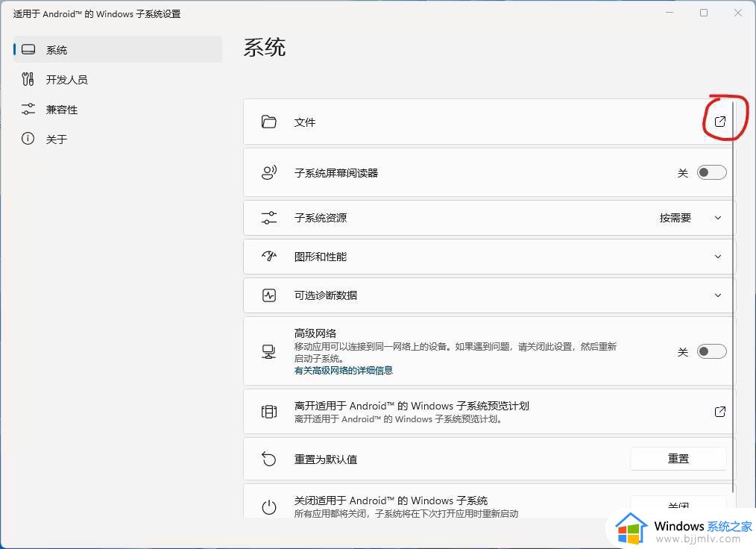Click the gauge icon beside 图形和性能
This screenshot has width=756, height=549.
click(269, 256)
